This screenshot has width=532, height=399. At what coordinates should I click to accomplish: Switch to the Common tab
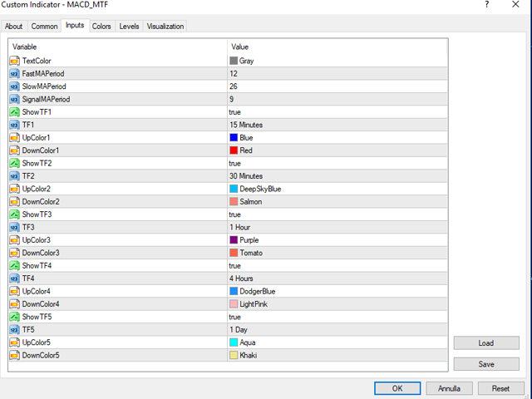[x=44, y=26]
